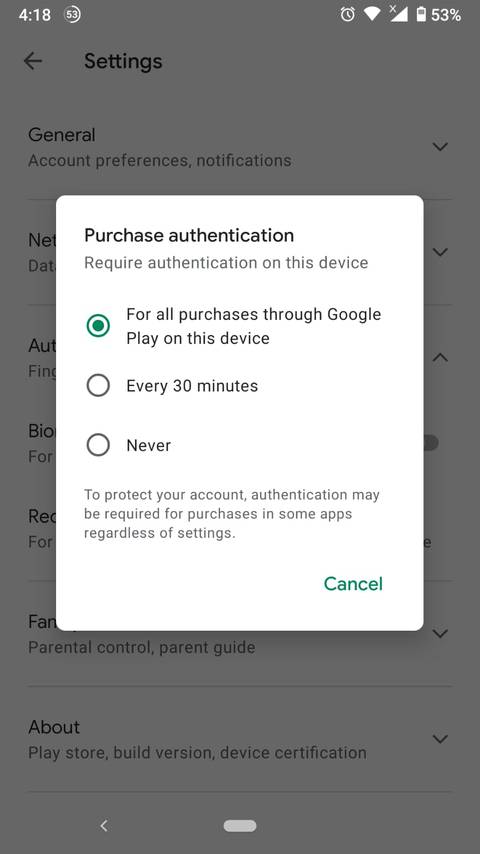Tap the Wi-Fi signal status icon
480x854 pixels.
373,15
